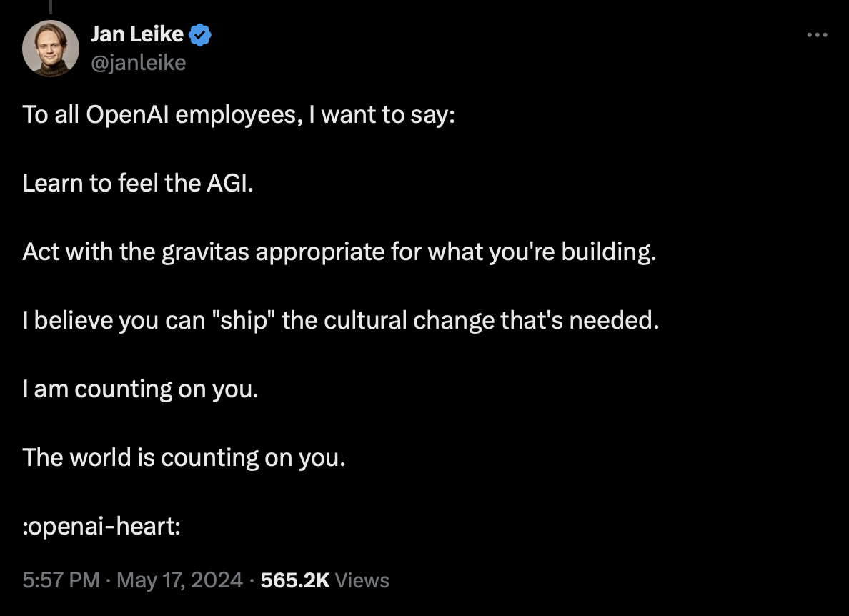Click the quoted word "ship"

pos(244,321)
